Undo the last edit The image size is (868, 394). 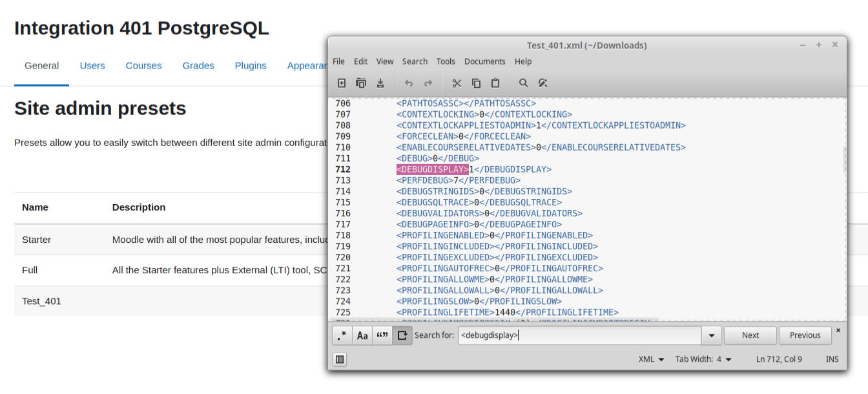pyautogui.click(x=408, y=83)
